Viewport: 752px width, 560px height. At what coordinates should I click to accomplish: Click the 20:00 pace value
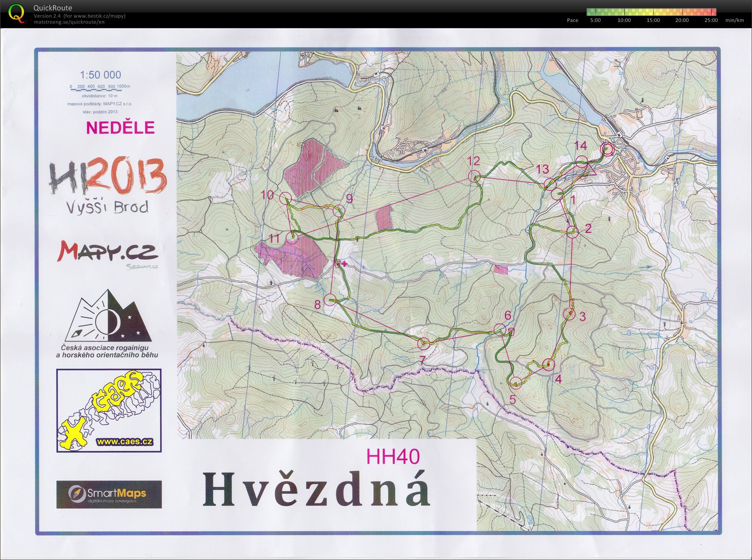(682, 20)
